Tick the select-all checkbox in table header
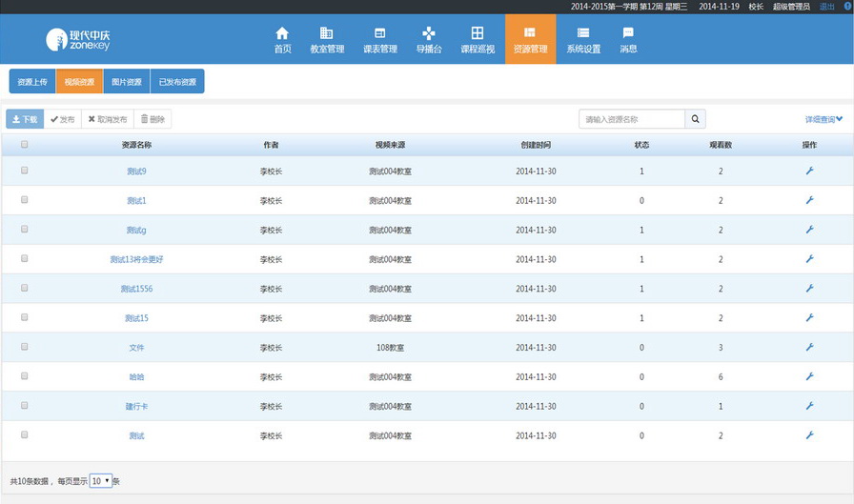 25,145
